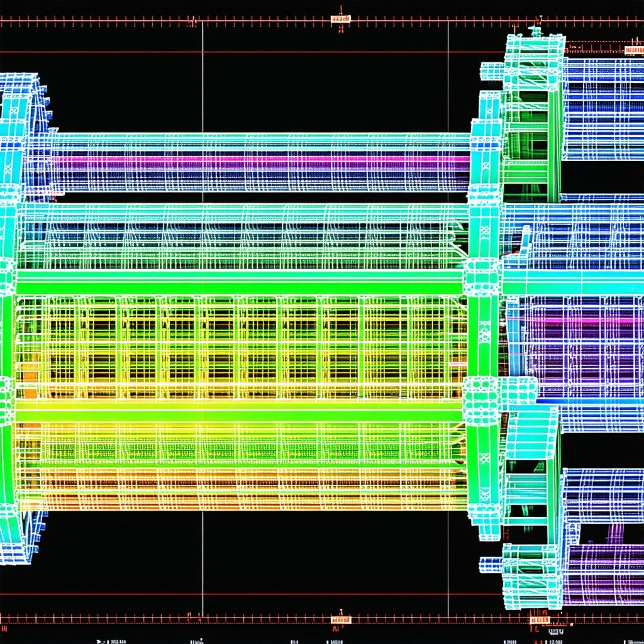Pick the central yellow wireframe cage cylinder
Viewport: 644px width, 644px height.
pyautogui.click(x=240, y=348)
